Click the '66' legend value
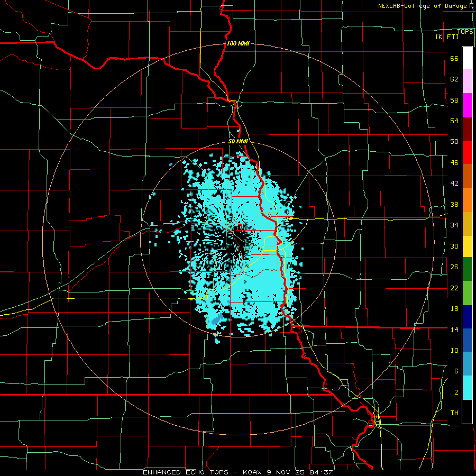Screen dimensions: 476x476 454,59
